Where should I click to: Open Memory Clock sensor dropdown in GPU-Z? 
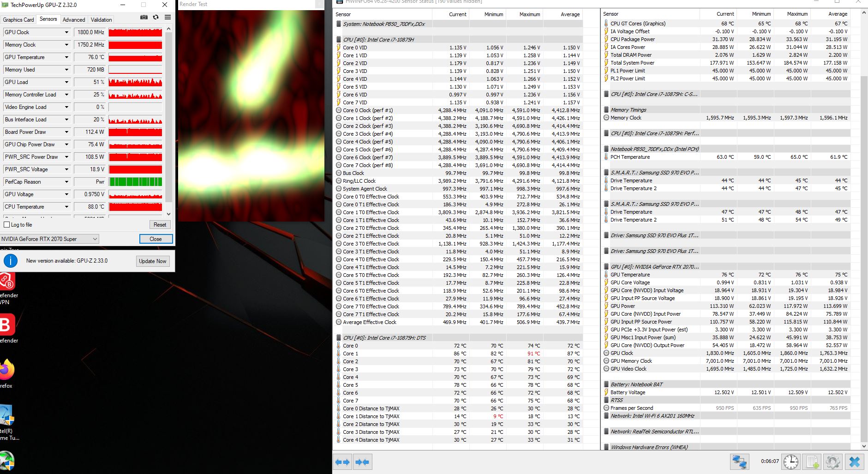point(66,45)
